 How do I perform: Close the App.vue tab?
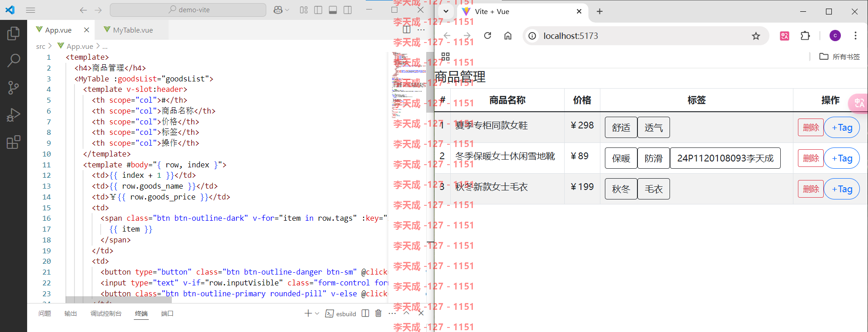pyautogui.click(x=86, y=30)
